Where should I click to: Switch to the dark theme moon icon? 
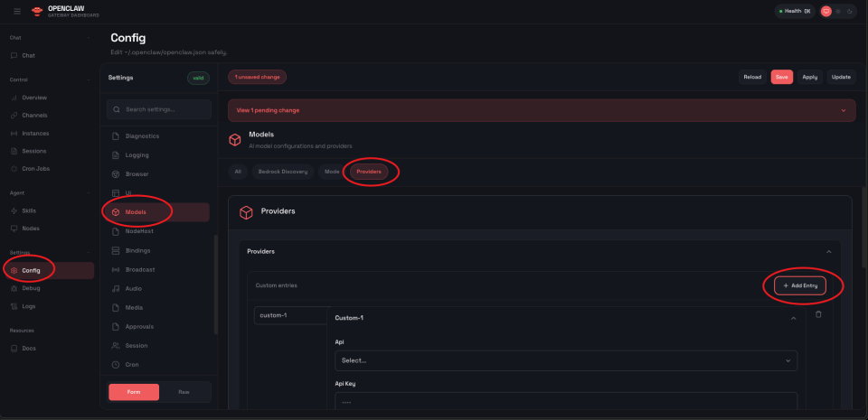point(851,11)
